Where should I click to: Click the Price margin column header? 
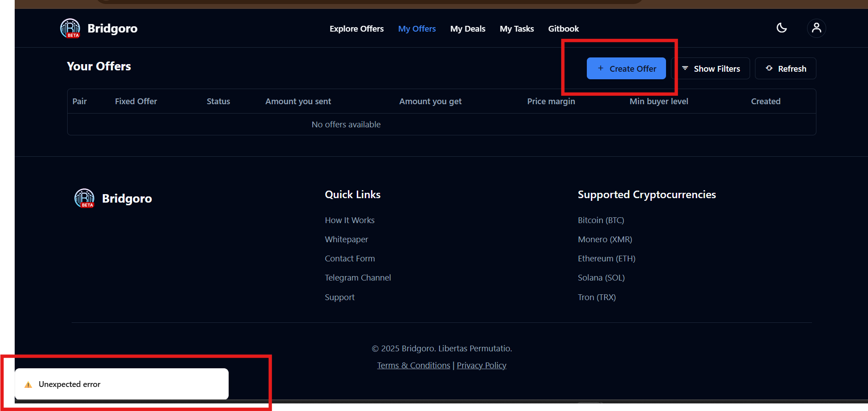click(551, 102)
